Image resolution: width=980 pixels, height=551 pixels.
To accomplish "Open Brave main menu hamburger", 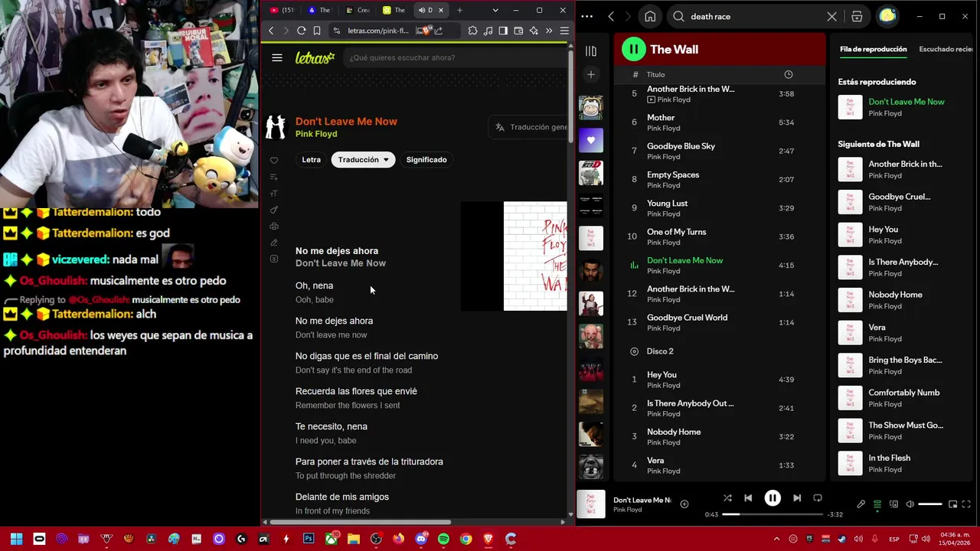I will tap(564, 31).
